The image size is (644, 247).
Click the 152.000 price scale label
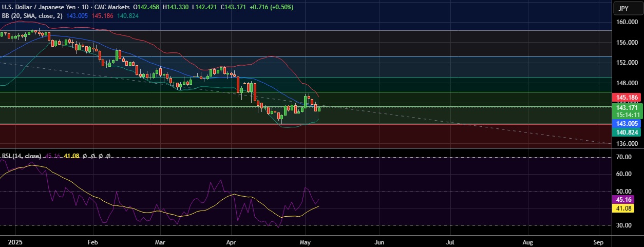tap(627, 63)
